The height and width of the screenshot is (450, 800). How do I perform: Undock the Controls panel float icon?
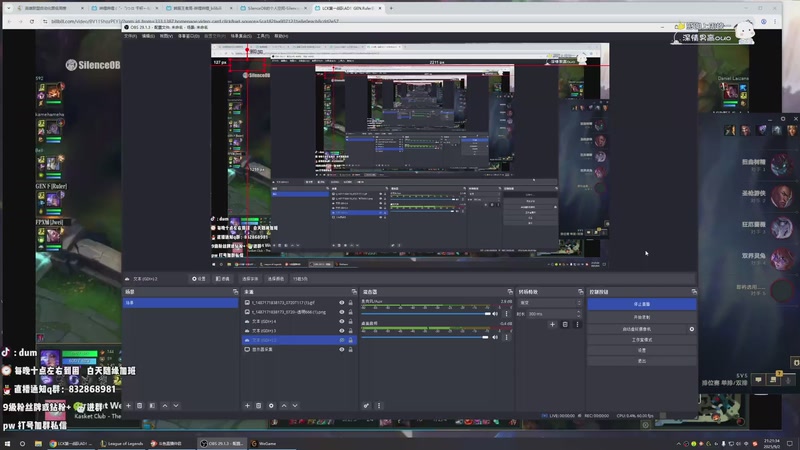pyautogui.click(x=694, y=292)
